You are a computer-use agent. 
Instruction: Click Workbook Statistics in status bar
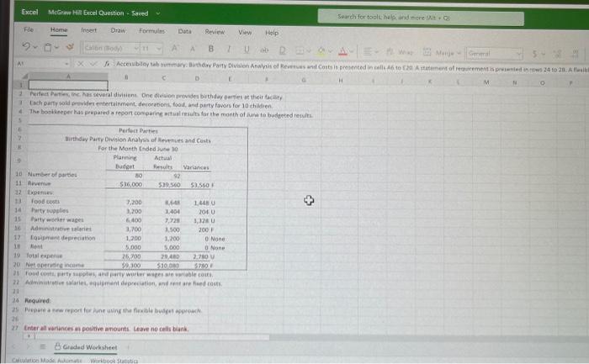114,361
